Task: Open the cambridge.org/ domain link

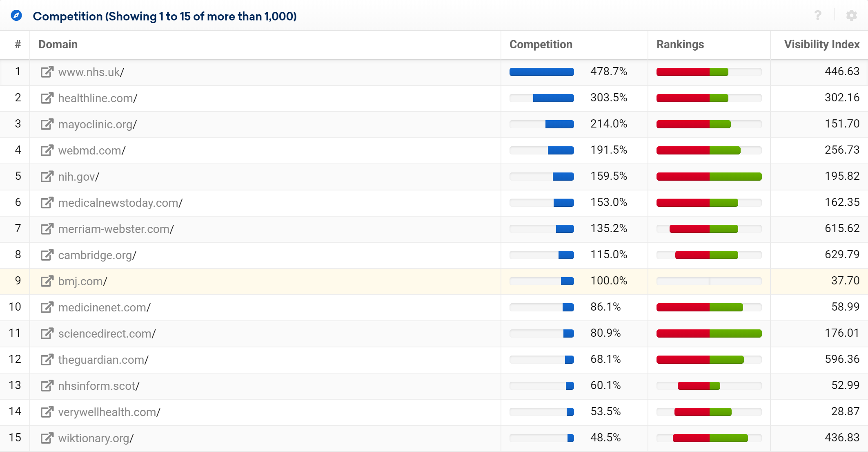Action: click(97, 255)
